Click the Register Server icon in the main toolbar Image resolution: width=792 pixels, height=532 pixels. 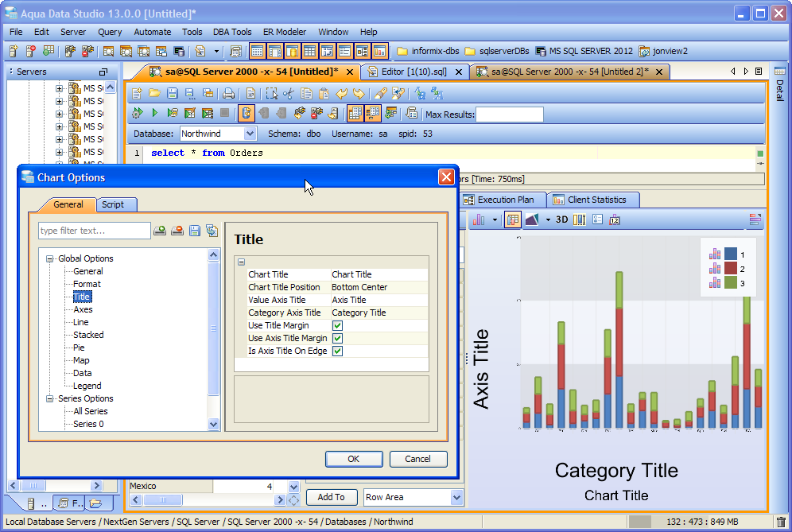(14, 51)
